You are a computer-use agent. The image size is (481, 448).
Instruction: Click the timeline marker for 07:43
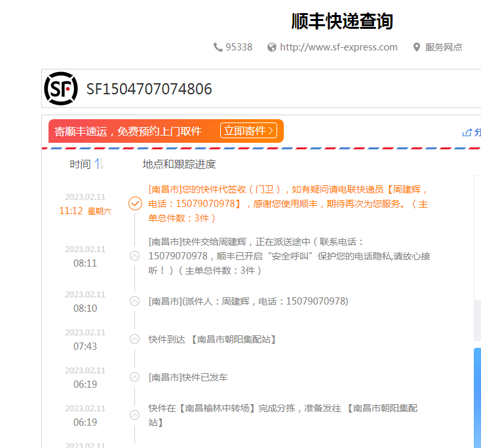[x=135, y=339]
